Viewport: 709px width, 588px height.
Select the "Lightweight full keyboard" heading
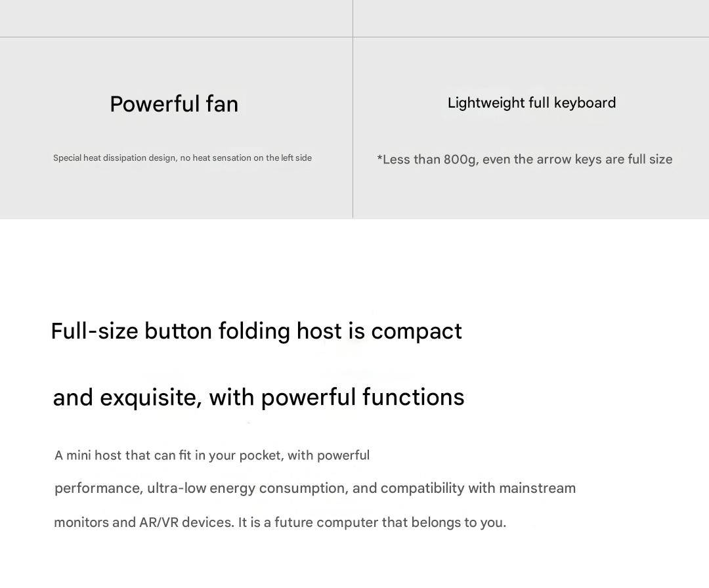pos(531,103)
